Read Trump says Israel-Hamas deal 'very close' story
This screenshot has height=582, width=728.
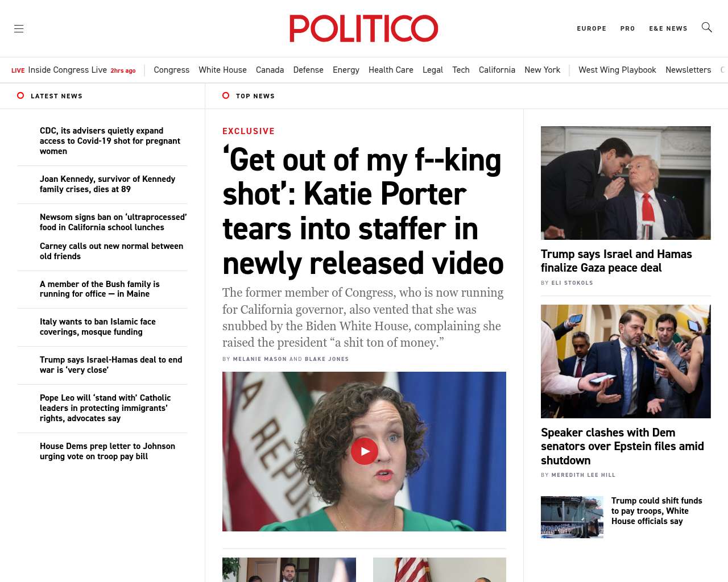click(x=111, y=365)
